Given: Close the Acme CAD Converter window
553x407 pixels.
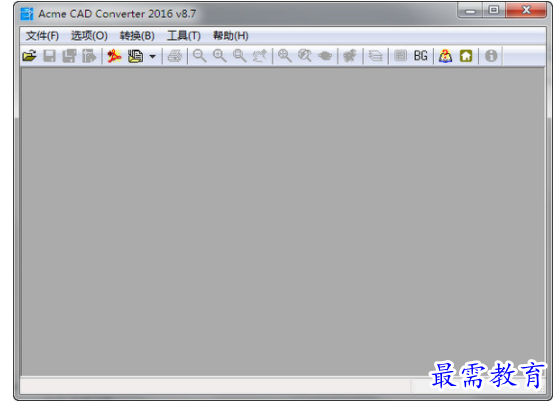Looking at the screenshot, I should pyautogui.click(x=526, y=10).
